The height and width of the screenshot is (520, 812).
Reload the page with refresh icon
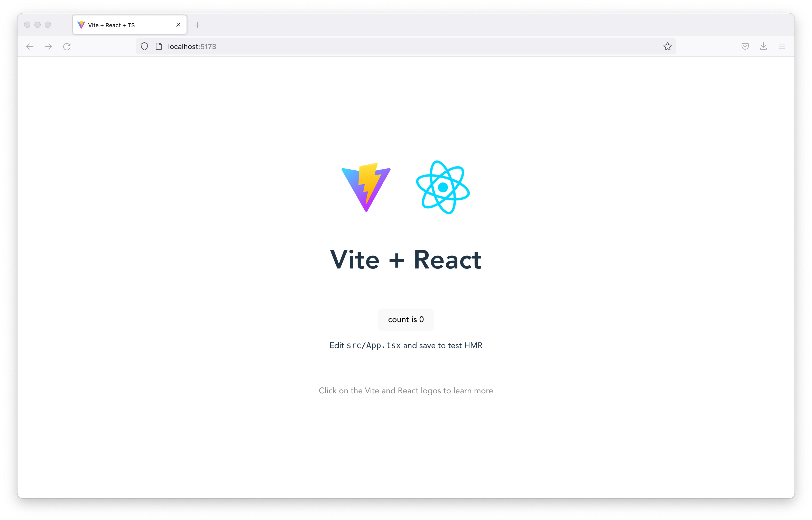click(x=67, y=47)
